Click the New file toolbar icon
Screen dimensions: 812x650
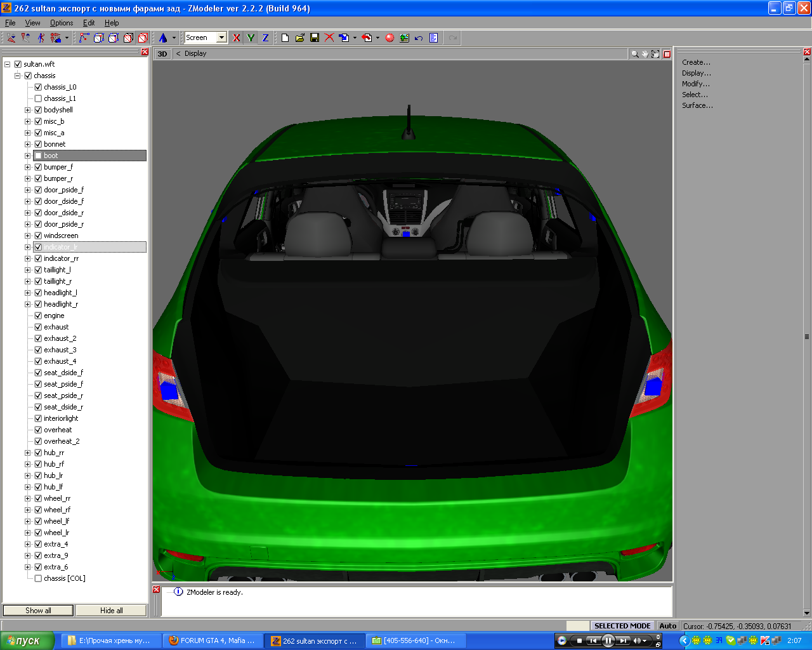coord(285,38)
